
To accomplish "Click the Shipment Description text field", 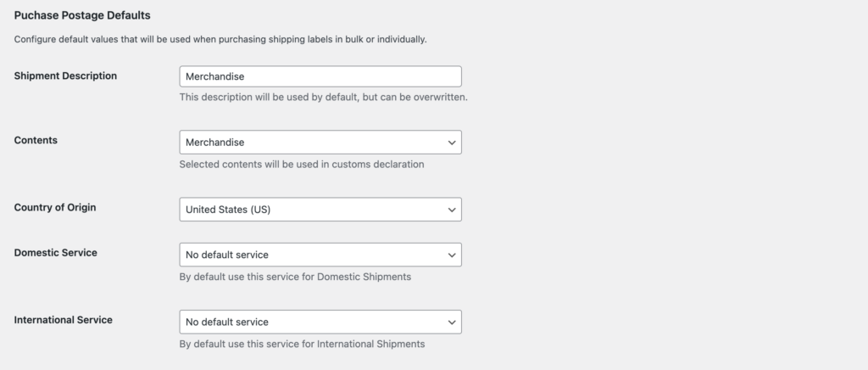I will (x=320, y=76).
